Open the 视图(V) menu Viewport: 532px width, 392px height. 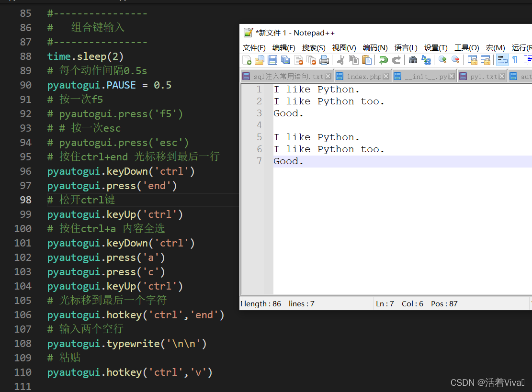(x=344, y=48)
